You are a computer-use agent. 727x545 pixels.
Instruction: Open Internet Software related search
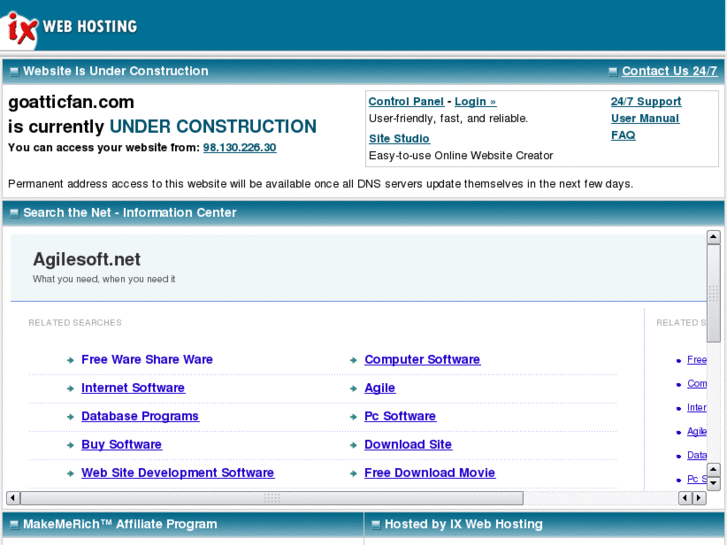click(133, 388)
